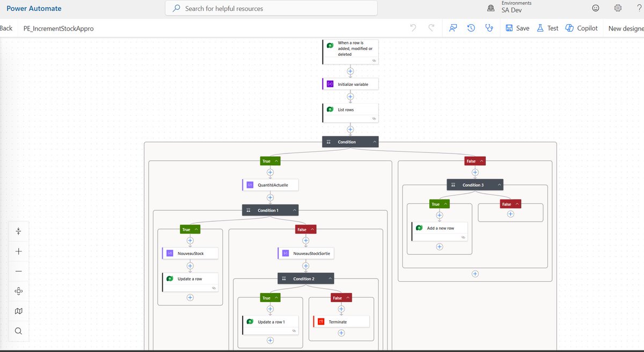The image size is (644, 352).
Task: Collapse the False branch under the top Condition
Action: (481, 161)
